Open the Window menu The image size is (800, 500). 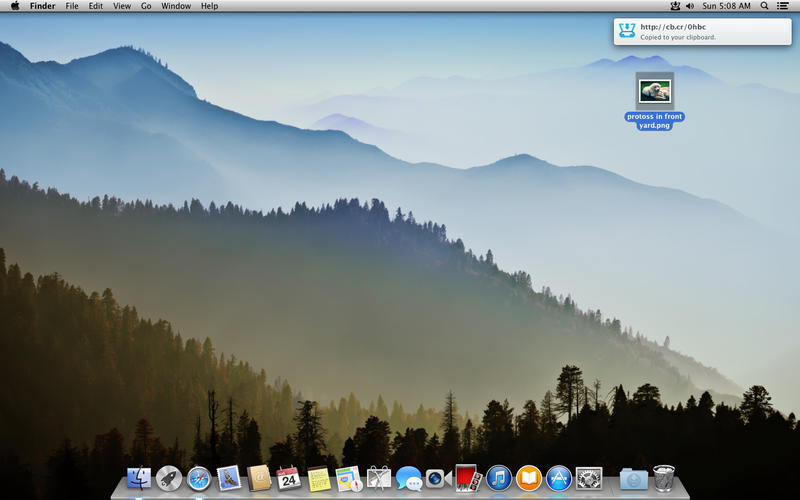click(x=176, y=6)
